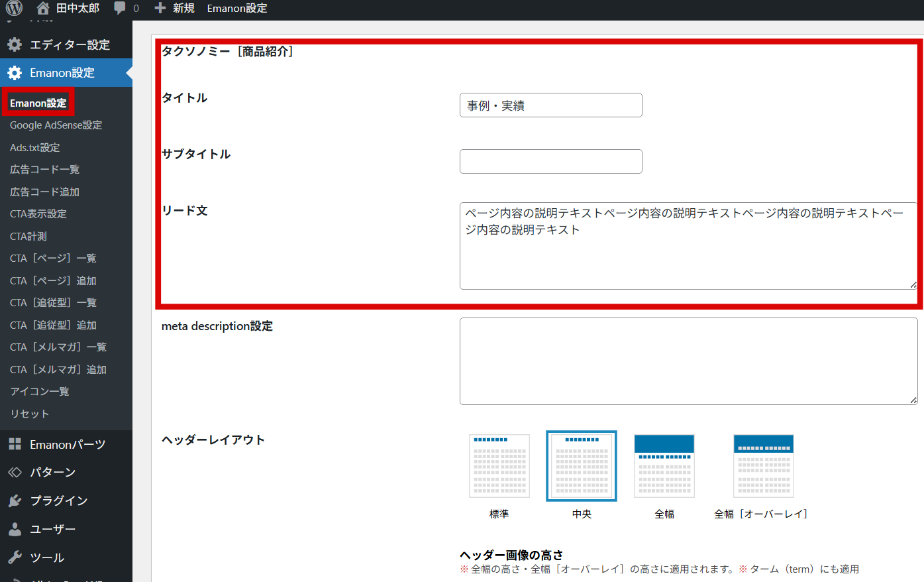924x582 pixels.
Task: Open CTA［追従型］追加 submenu
Action: pyautogui.click(x=53, y=325)
